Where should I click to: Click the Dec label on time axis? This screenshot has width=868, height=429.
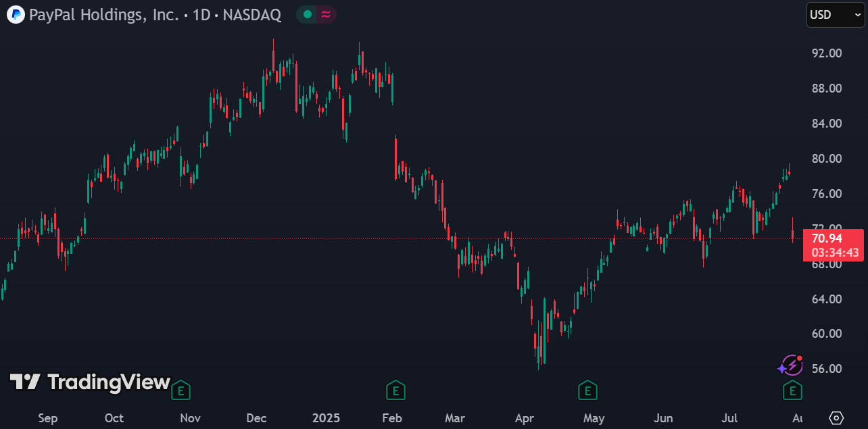pos(256,418)
